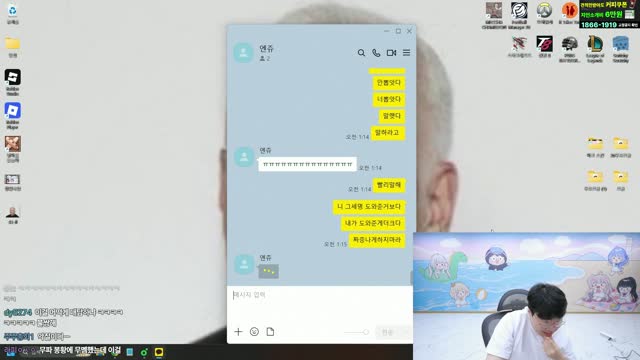640x360 pixels.
Task: Open chat room hamburger menu
Action: [407, 53]
